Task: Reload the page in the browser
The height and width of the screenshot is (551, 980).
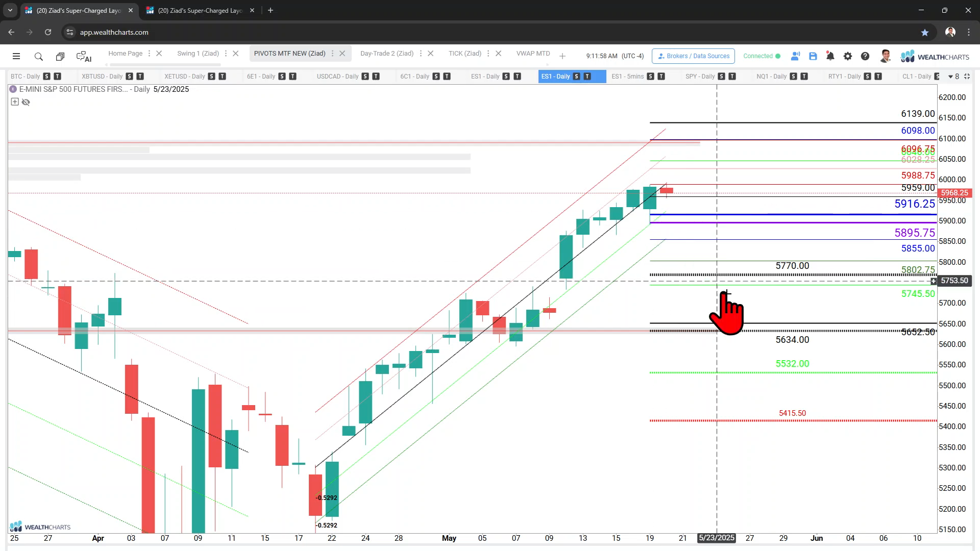Action: [47, 32]
